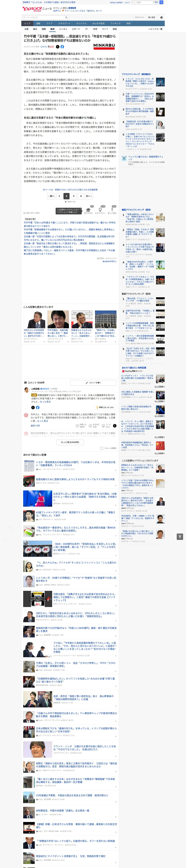Click コメントを書く button
Image resolution: width=186 pixels, height=868 pixels.
93,383
